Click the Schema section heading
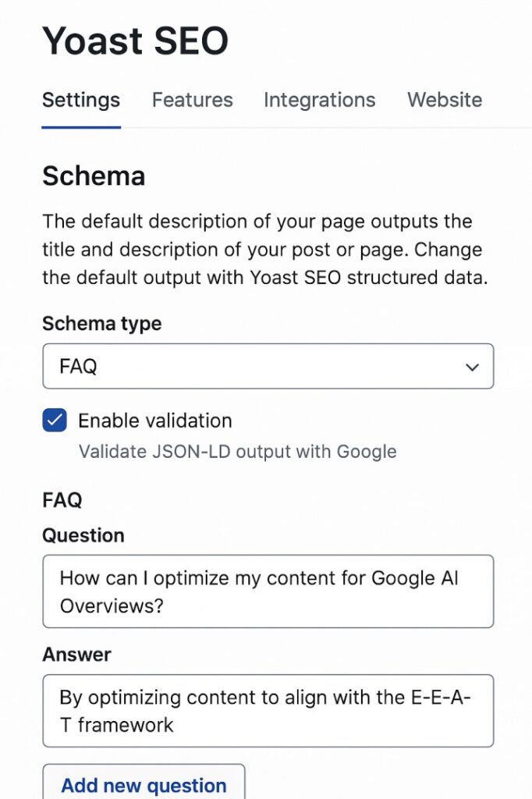 click(94, 176)
